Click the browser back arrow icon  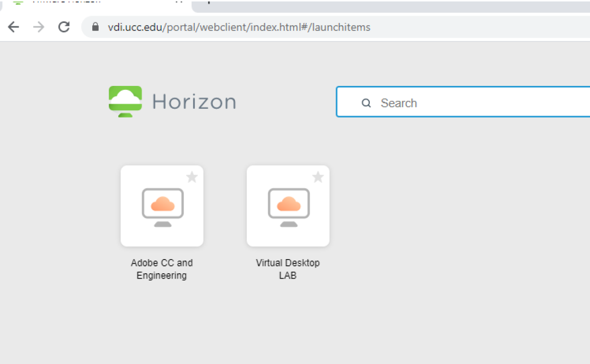[x=13, y=27]
